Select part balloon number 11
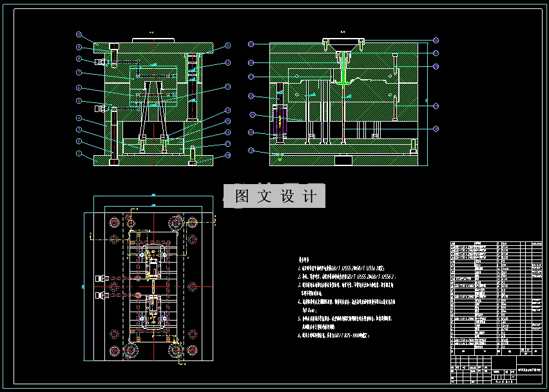The image size is (549, 392). coord(227,46)
